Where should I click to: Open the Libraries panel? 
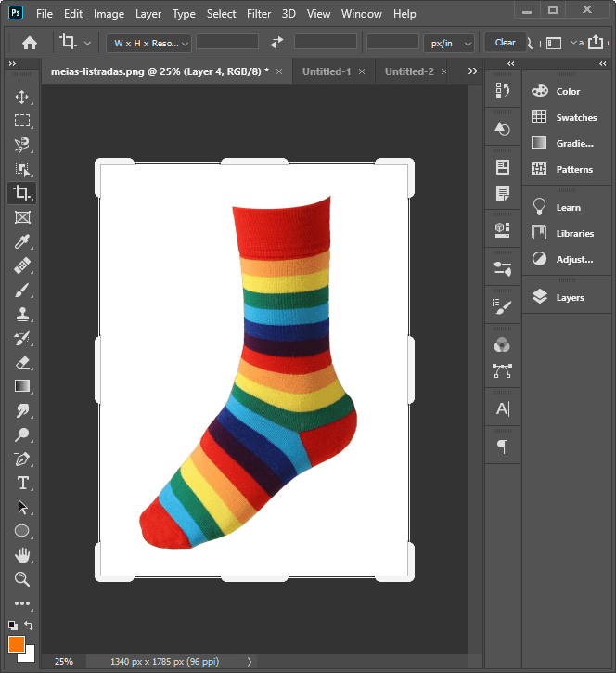click(x=566, y=234)
